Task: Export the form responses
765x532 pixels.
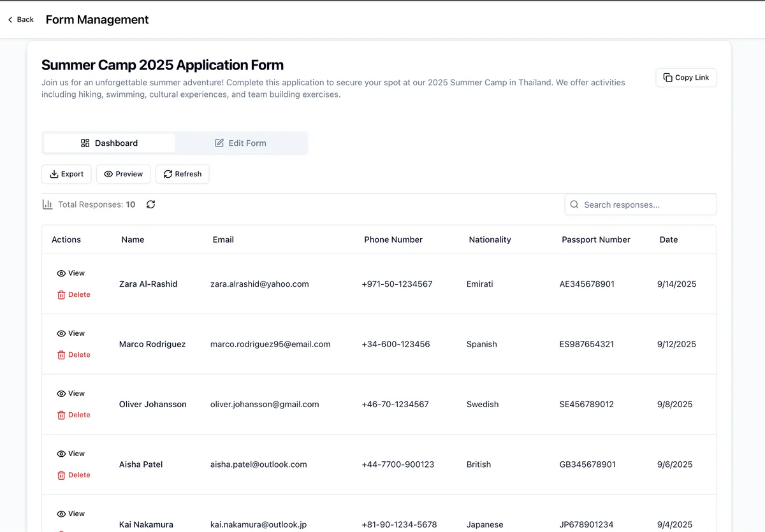Action: (x=67, y=174)
